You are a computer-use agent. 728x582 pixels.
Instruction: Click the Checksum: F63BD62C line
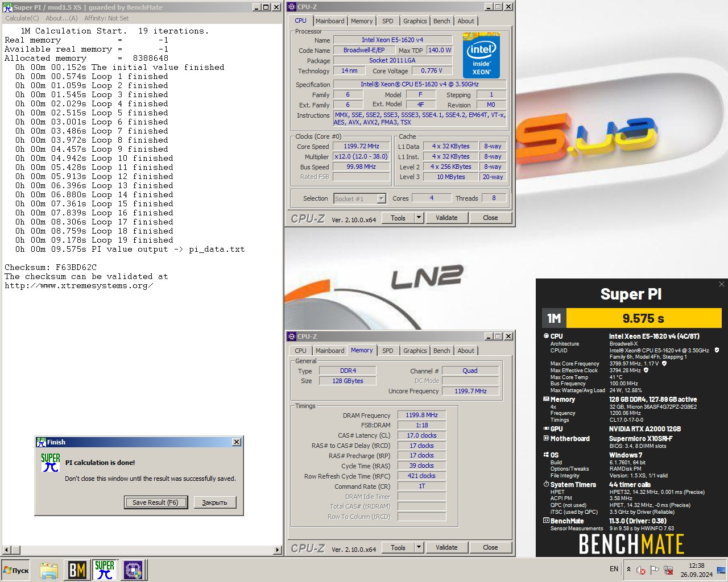tap(51, 267)
